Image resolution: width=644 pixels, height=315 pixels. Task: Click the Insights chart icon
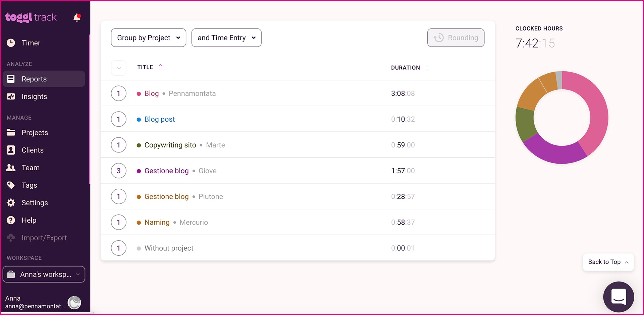11,97
